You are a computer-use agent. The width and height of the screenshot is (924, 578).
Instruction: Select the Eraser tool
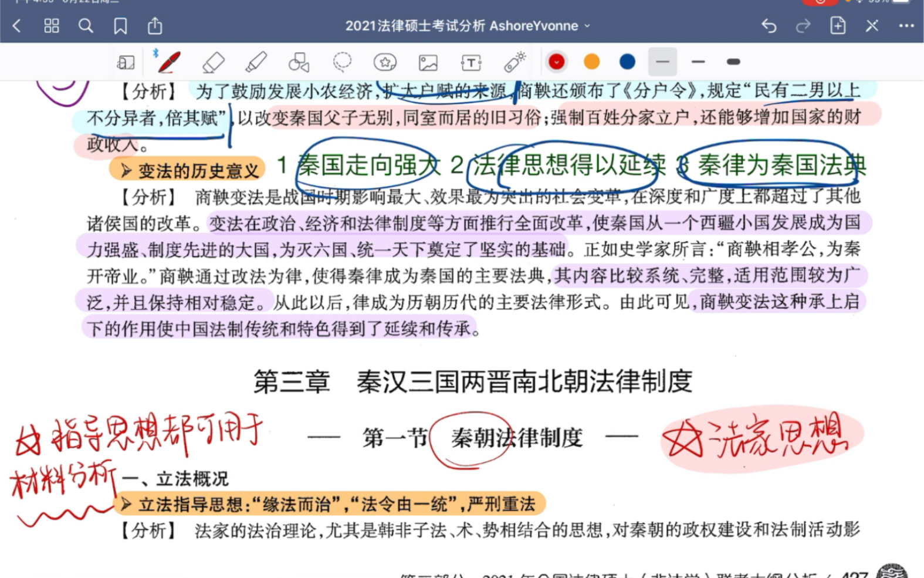point(213,62)
